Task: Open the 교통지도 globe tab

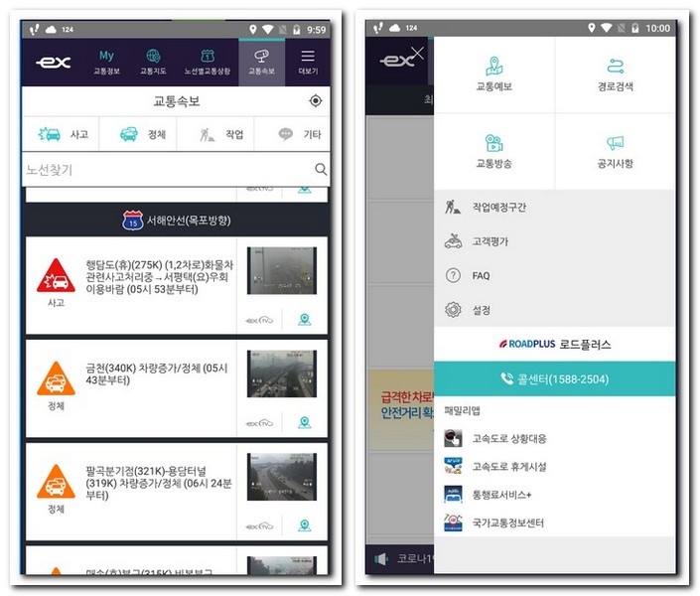Action: click(153, 63)
